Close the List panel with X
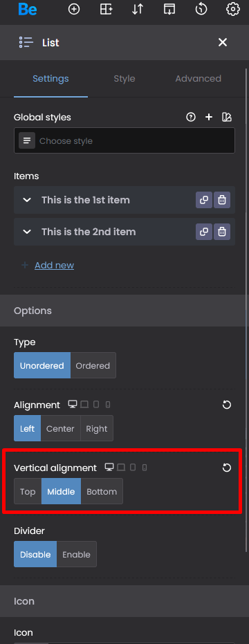Screen dimensions: 249x644 click(x=223, y=42)
